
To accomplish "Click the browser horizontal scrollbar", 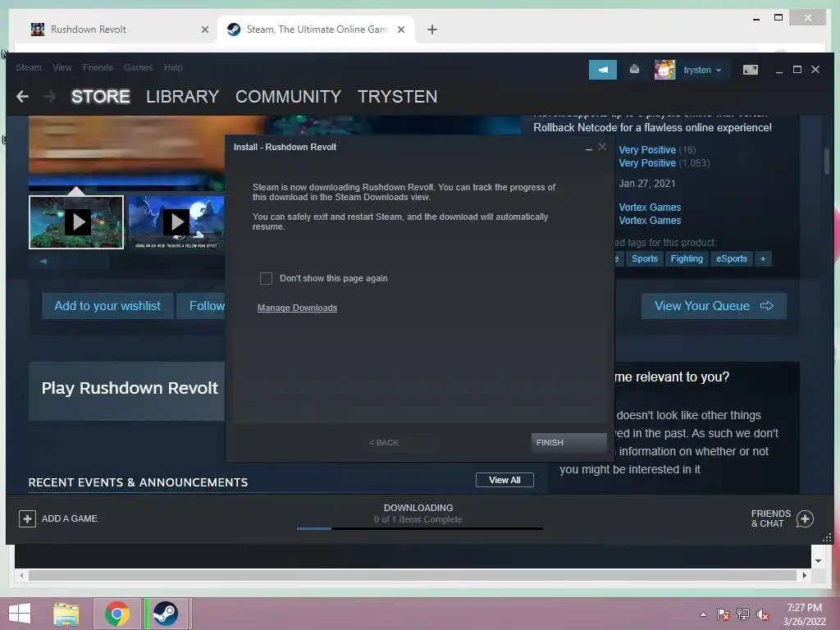I will (413, 575).
